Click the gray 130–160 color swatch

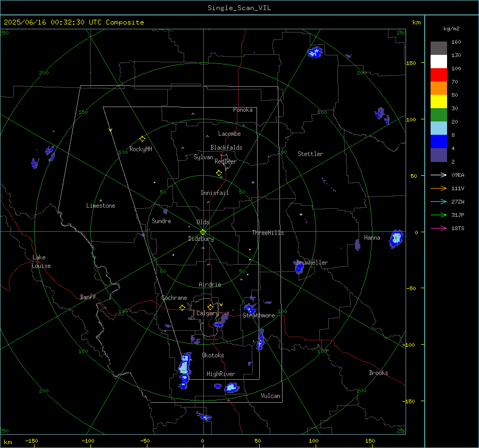pyautogui.click(x=439, y=48)
